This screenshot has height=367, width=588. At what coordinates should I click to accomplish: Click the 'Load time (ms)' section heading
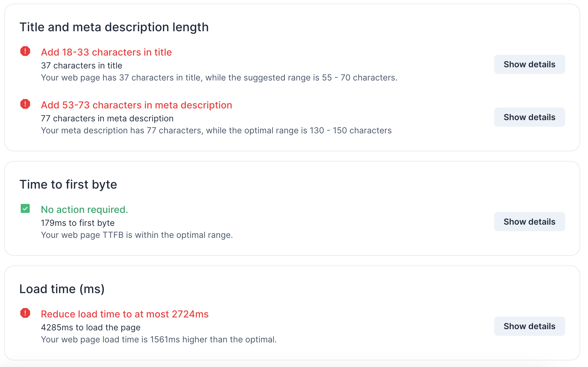tap(62, 289)
